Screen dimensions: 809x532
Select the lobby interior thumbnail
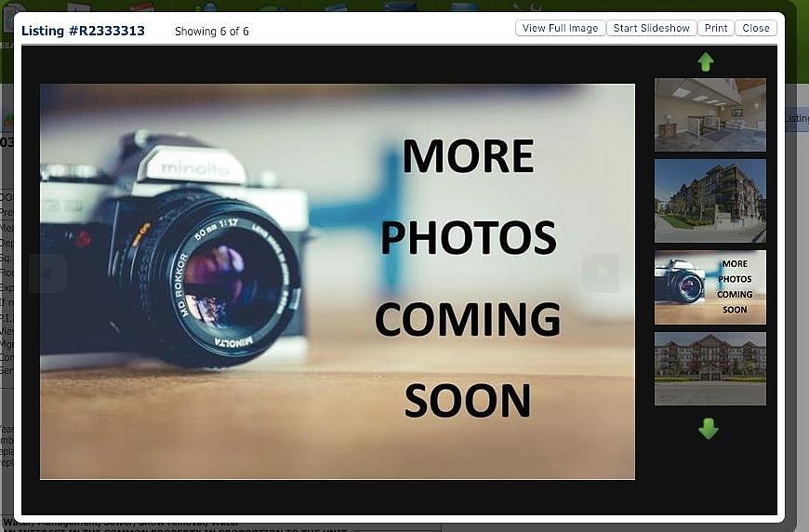click(710, 114)
